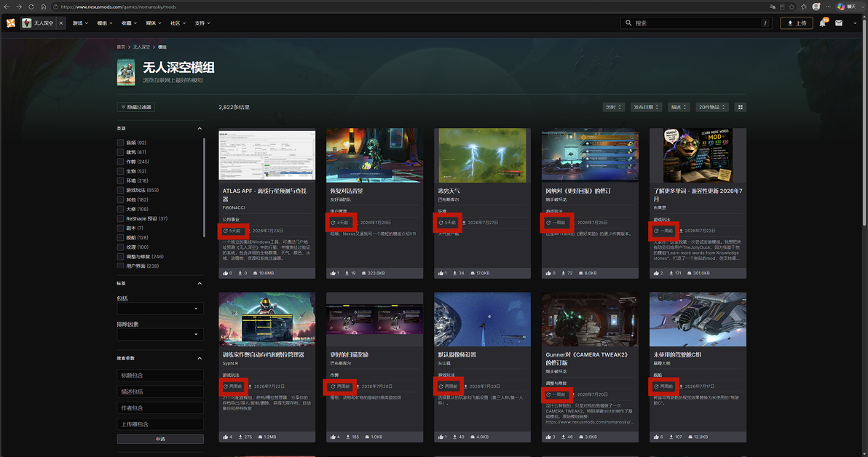Open the 描述 order dropdown
Viewport: 868px width, 457px height.
679,107
